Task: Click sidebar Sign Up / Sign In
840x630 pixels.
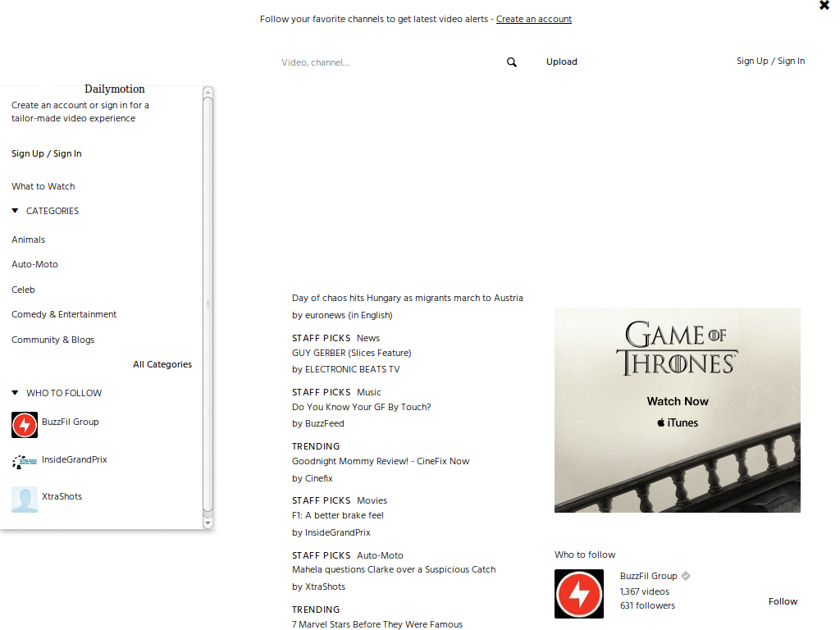Action: pos(47,153)
